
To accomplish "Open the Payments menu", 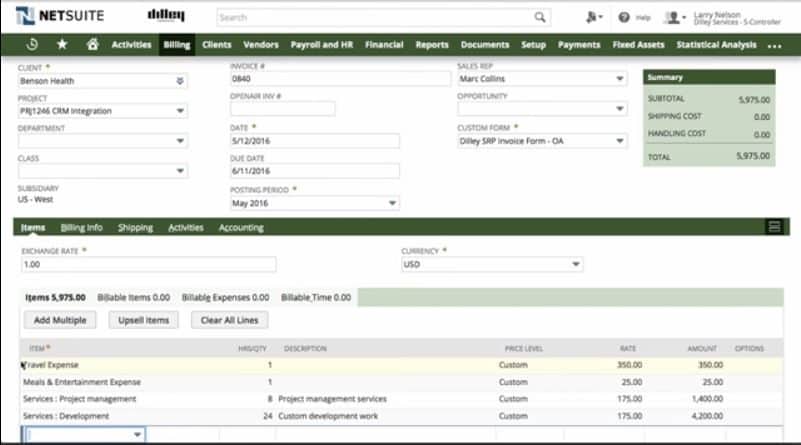I will [x=579, y=45].
